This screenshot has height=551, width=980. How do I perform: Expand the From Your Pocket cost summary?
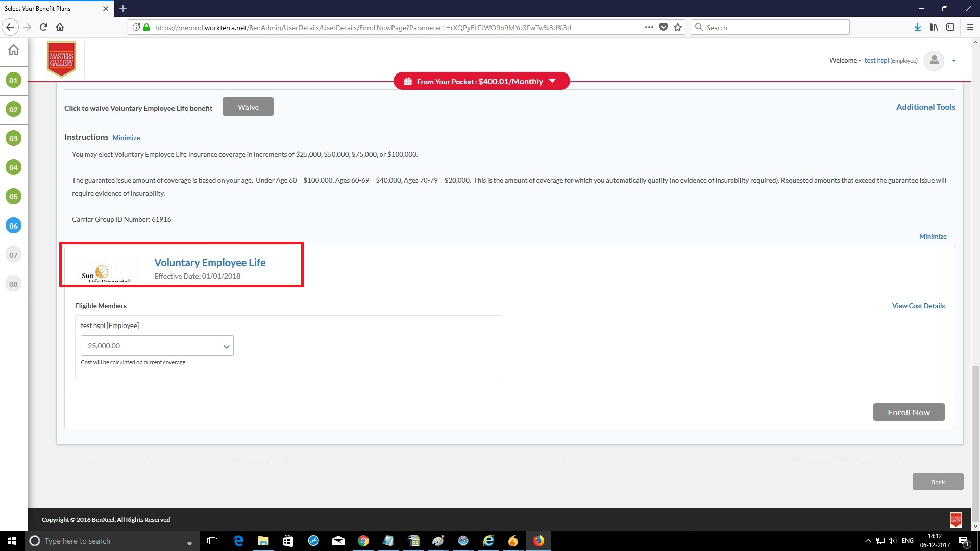coord(481,81)
